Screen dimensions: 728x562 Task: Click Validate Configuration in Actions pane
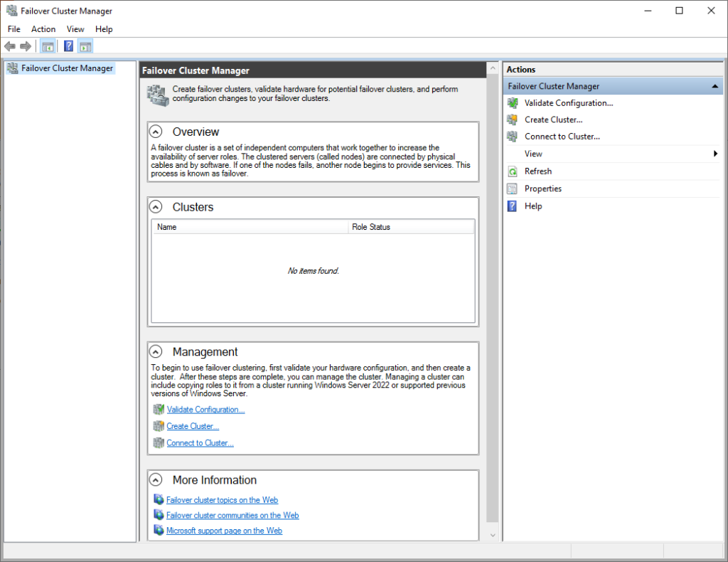point(568,103)
